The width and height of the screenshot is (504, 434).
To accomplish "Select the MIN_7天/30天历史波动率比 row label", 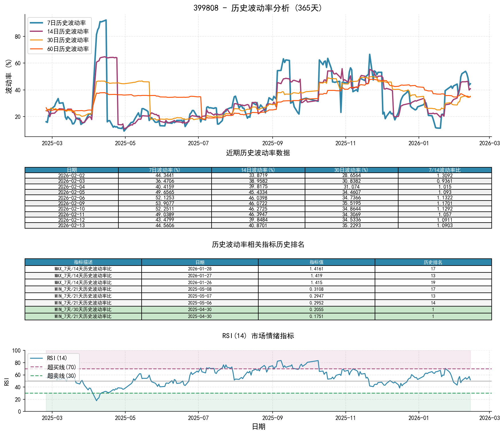I will click(x=83, y=310).
